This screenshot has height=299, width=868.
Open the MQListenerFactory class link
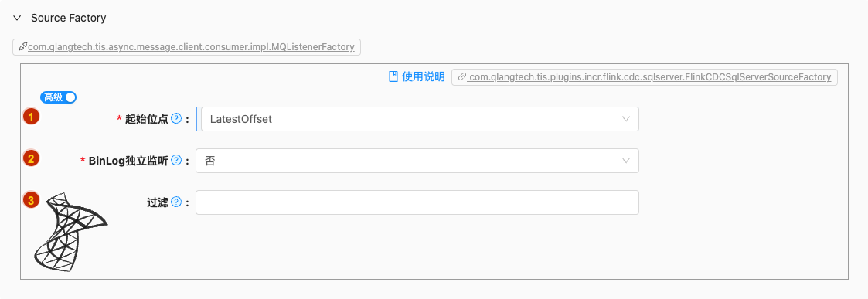[191, 47]
